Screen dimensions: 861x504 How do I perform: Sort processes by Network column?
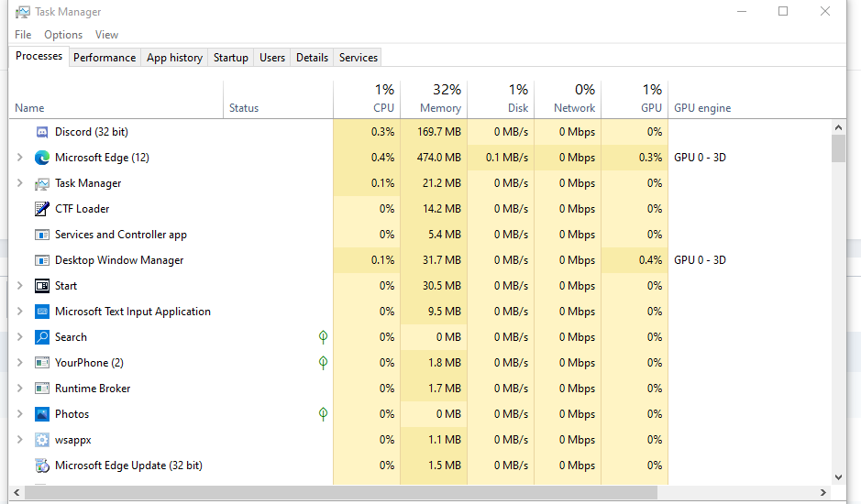(x=568, y=99)
